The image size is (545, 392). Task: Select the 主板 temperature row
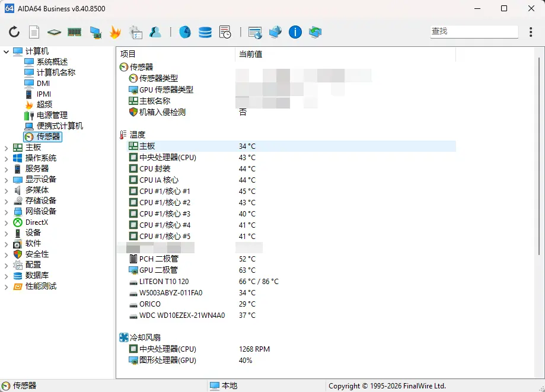coord(292,146)
